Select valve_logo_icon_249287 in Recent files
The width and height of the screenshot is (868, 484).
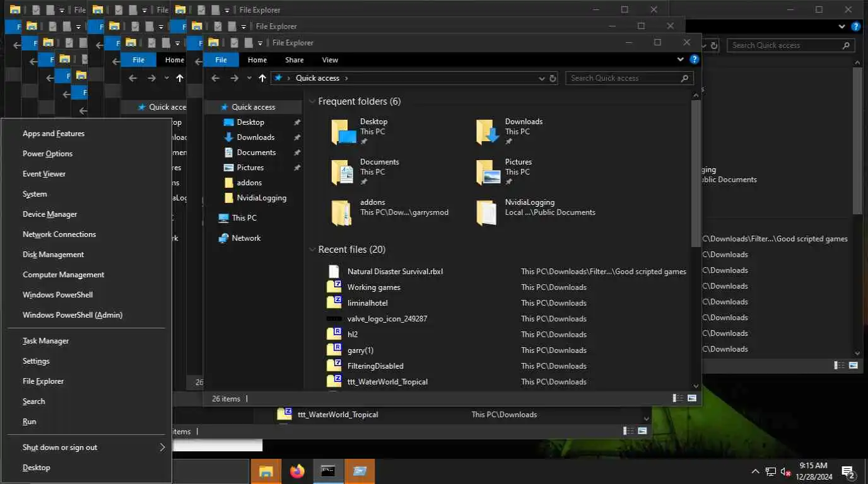[x=387, y=319]
